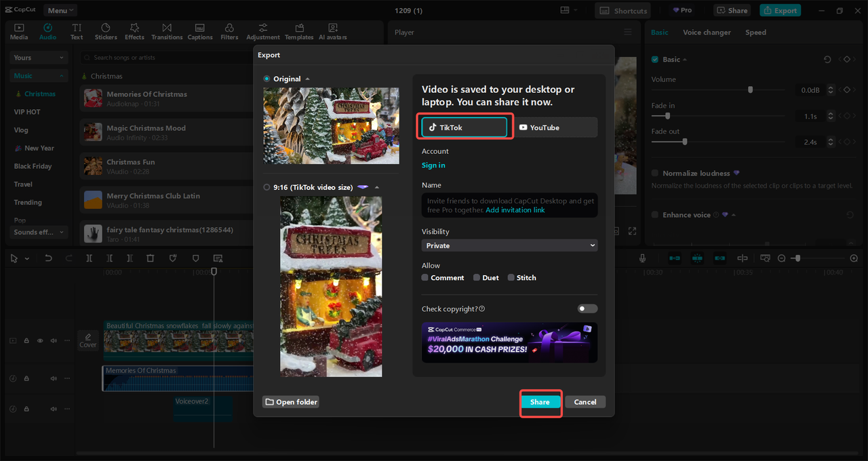Open the Visibility Private dropdown
The height and width of the screenshot is (461, 868).
[x=509, y=245]
